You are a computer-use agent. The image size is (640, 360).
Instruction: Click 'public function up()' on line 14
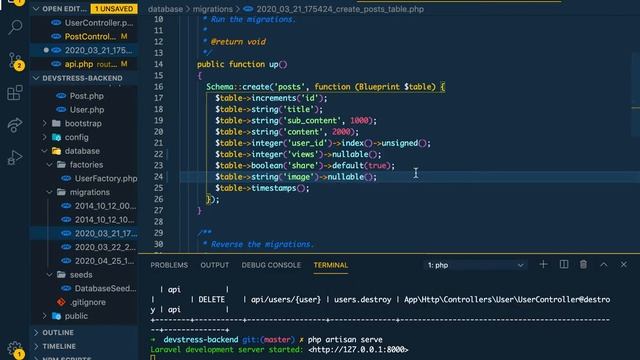pyautogui.click(x=242, y=64)
